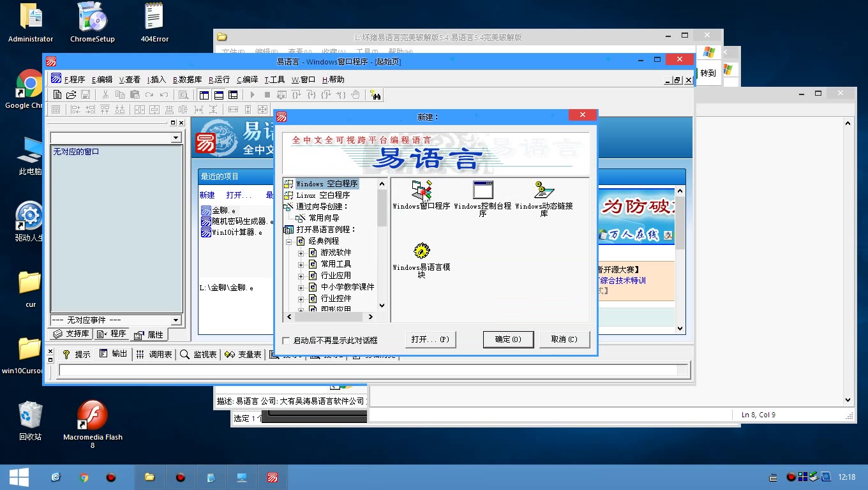
Task: Click the 易语言 taskbar icon
Action: point(273,477)
